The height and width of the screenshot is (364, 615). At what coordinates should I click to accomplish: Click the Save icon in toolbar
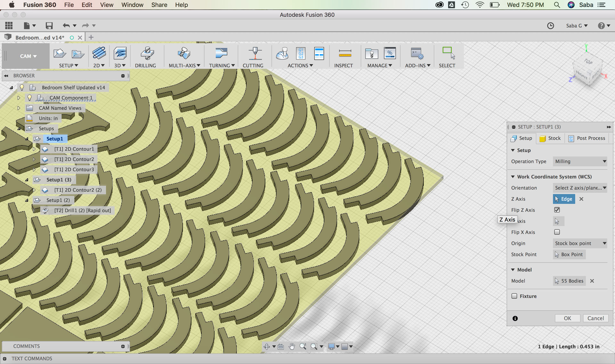click(49, 26)
